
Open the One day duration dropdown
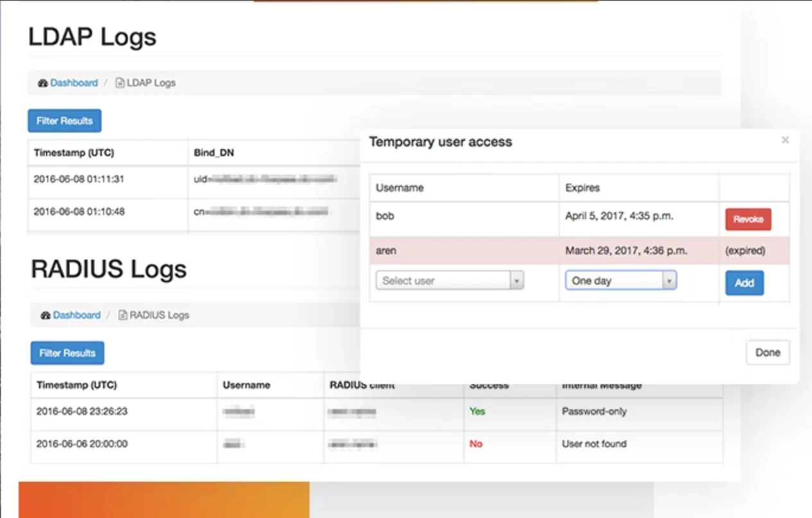(616, 280)
